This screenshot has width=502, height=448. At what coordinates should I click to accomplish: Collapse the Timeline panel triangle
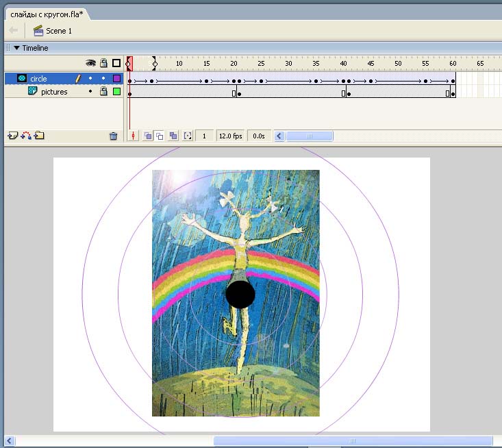(x=16, y=48)
